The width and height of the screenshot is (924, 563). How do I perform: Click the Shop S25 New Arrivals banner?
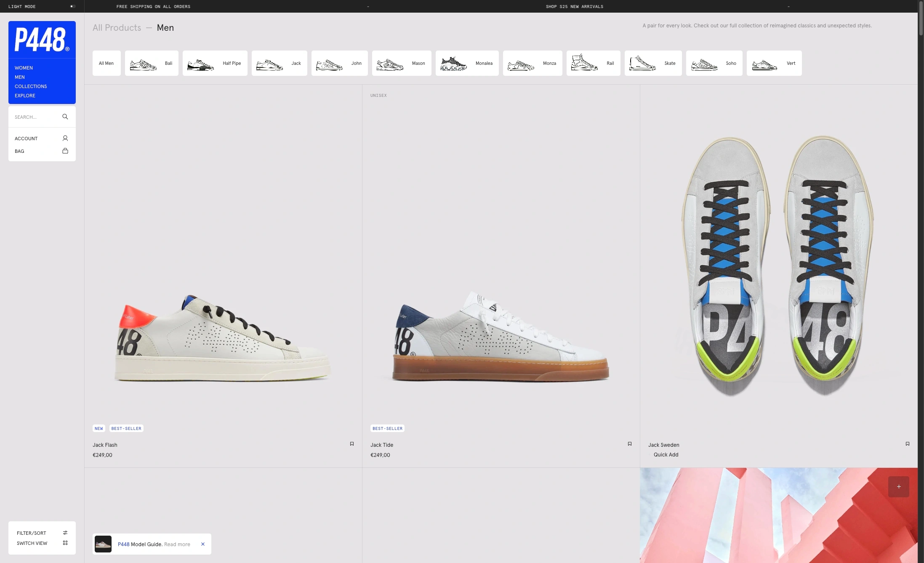click(x=575, y=6)
